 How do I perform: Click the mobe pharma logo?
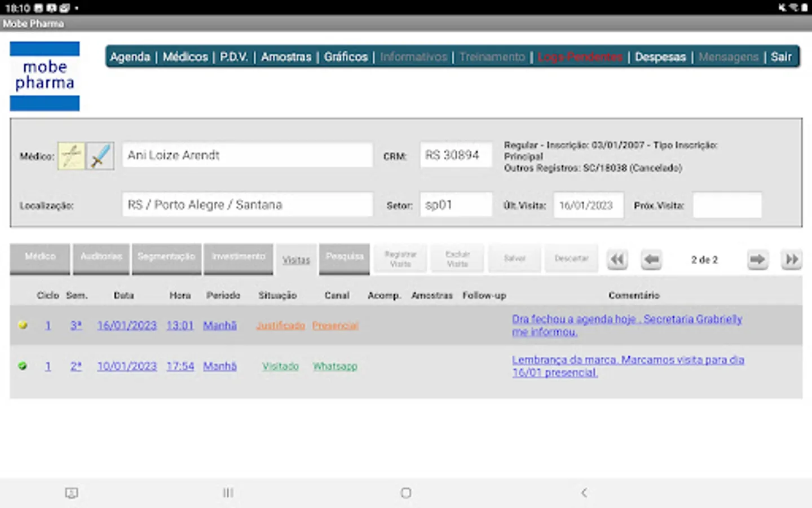tap(45, 76)
